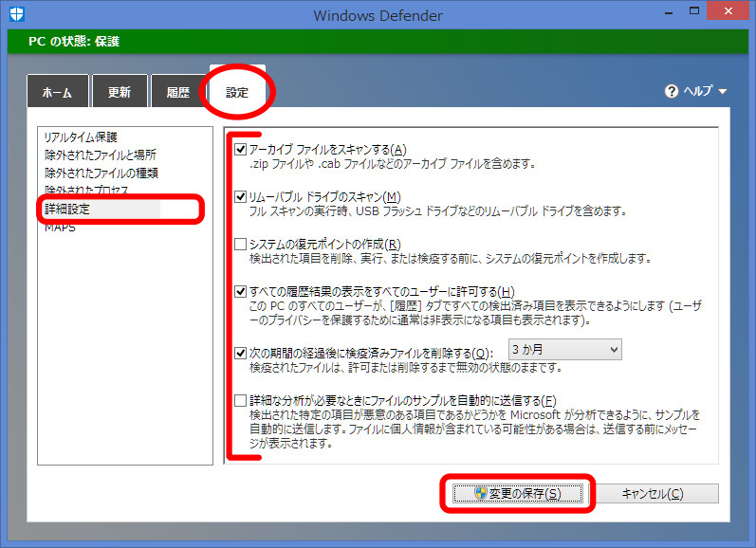Select リアルタイム保護 in the settings list

pyautogui.click(x=81, y=137)
